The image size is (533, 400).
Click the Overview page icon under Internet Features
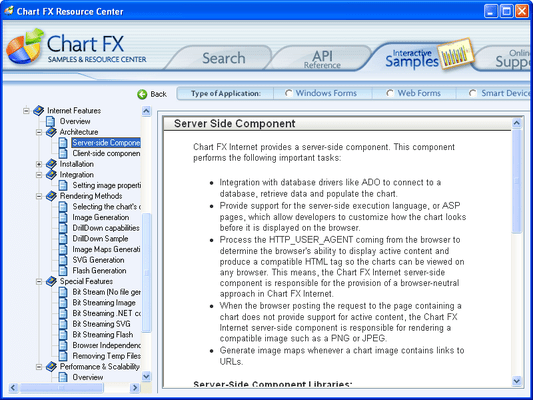(x=50, y=121)
